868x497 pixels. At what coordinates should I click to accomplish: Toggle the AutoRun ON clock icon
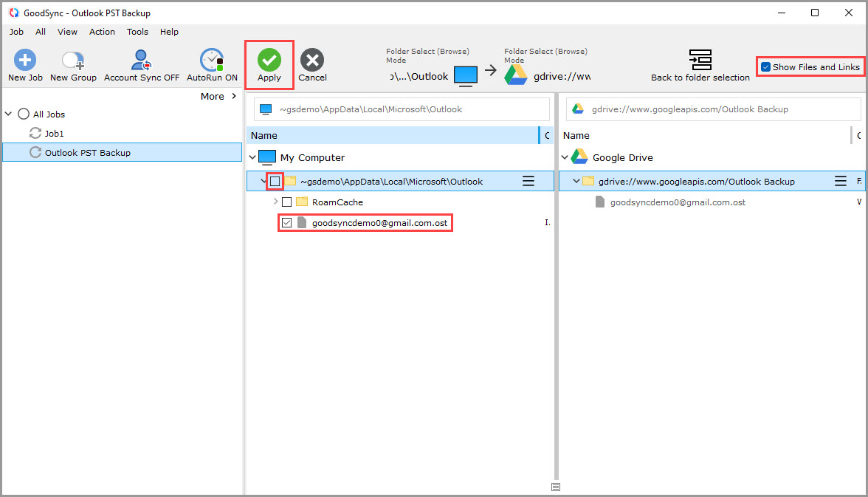point(211,60)
